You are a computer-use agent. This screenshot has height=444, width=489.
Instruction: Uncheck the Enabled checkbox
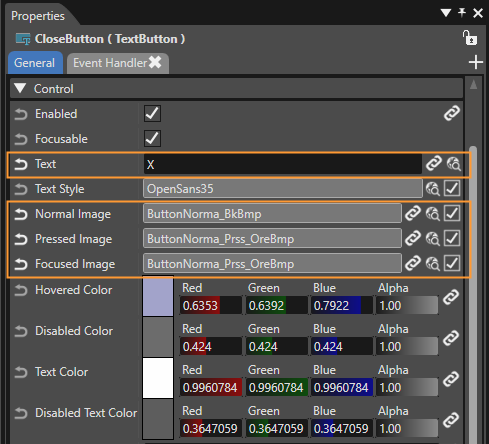click(x=152, y=113)
